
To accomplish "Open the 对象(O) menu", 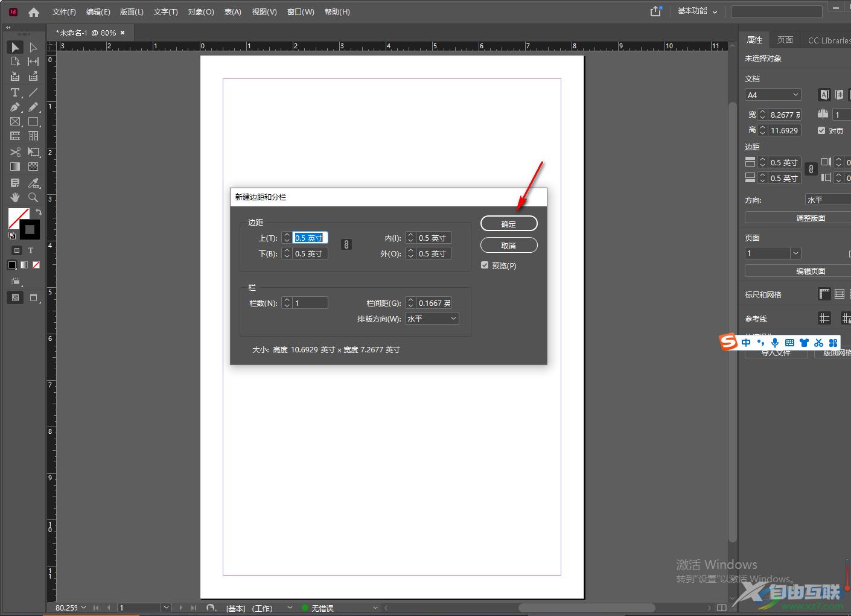I will [x=201, y=12].
